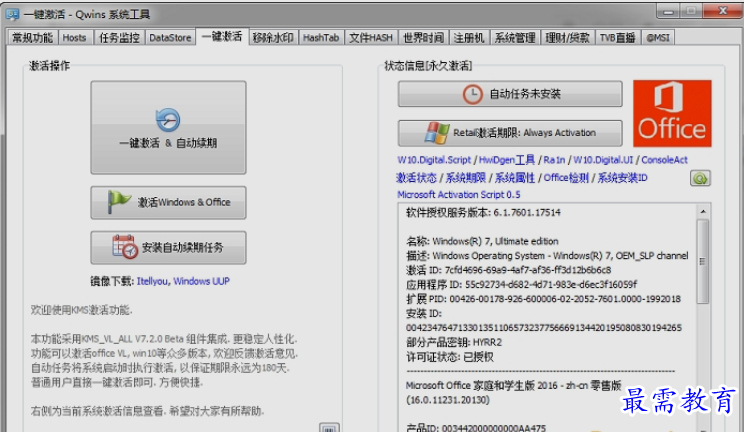Click the 软件授权服务版本 line in status box
Viewport: 744px width, 432px height.
click(x=483, y=213)
